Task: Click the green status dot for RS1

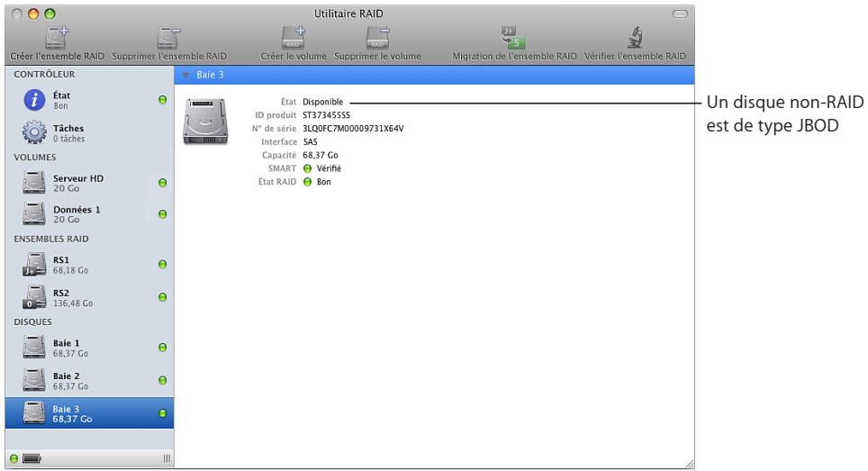Action: coord(163,265)
